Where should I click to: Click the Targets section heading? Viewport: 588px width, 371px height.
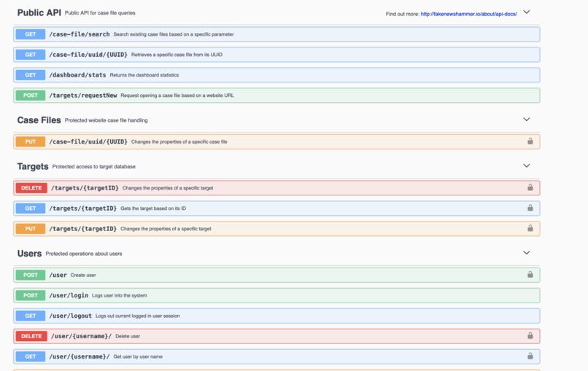[33, 166]
